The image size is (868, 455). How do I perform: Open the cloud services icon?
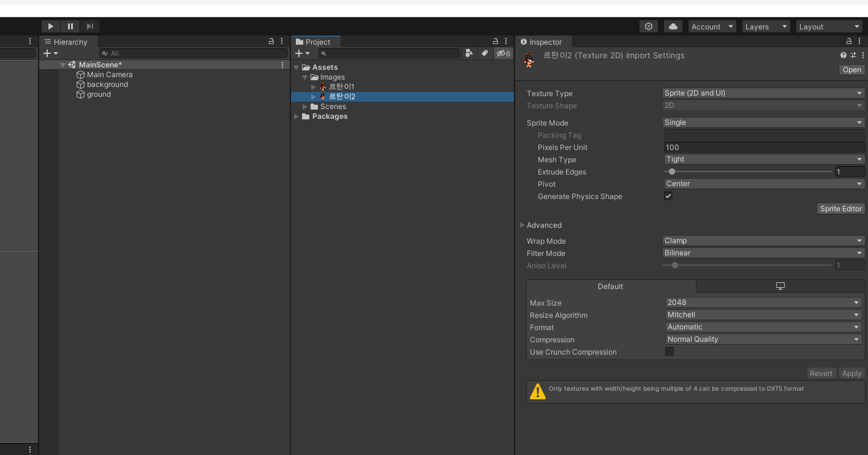(673, 26)
